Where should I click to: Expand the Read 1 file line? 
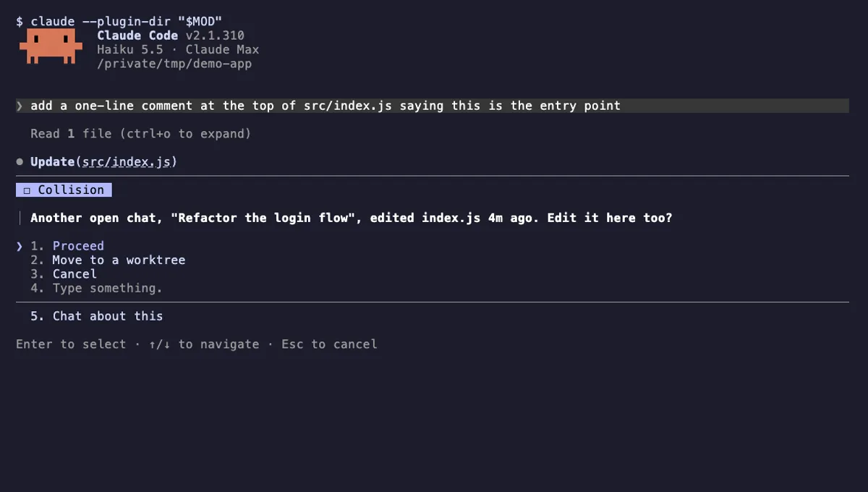[140, 134]
